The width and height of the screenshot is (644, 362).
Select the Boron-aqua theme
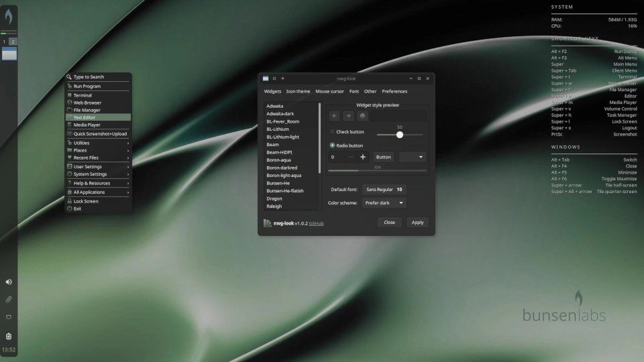290,160
